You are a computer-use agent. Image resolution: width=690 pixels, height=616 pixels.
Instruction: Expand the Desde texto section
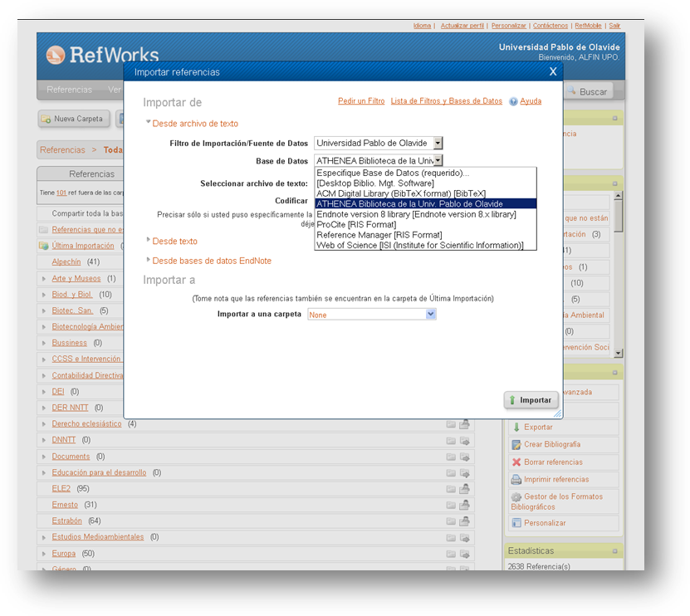point(149,240)
